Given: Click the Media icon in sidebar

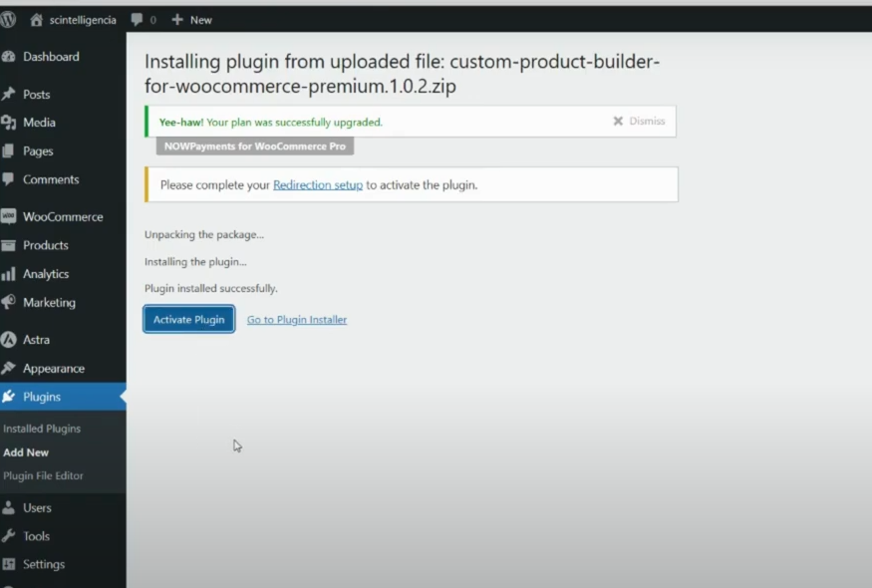Looking at the screenshot, I should 8,123.
